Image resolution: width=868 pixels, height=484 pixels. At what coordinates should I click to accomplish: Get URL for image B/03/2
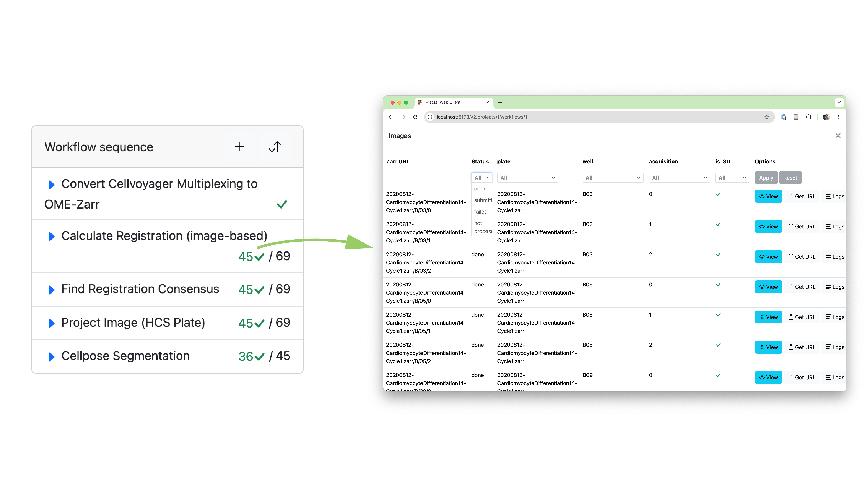pyautogui.click(x=802, y=257)
